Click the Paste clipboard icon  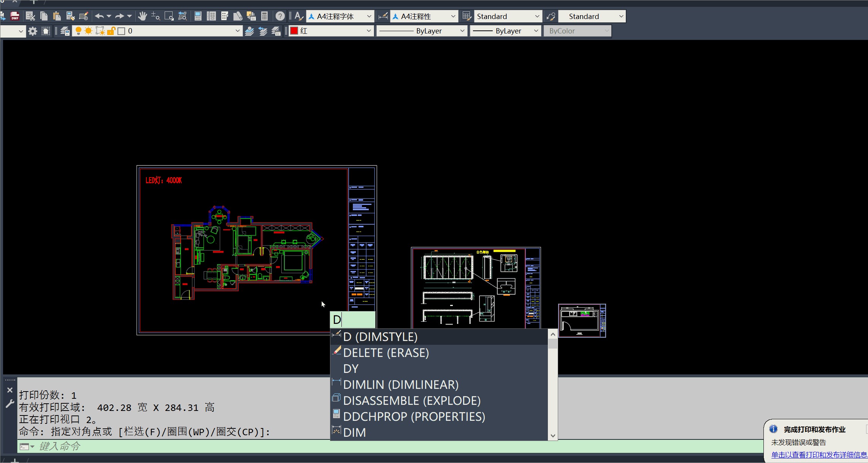tap(57, 16)
